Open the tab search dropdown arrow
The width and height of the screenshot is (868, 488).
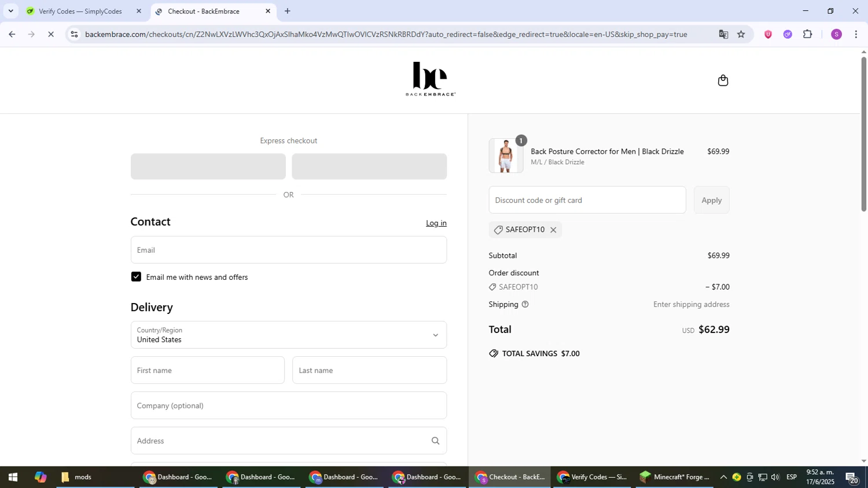click(x=10, y=11)
